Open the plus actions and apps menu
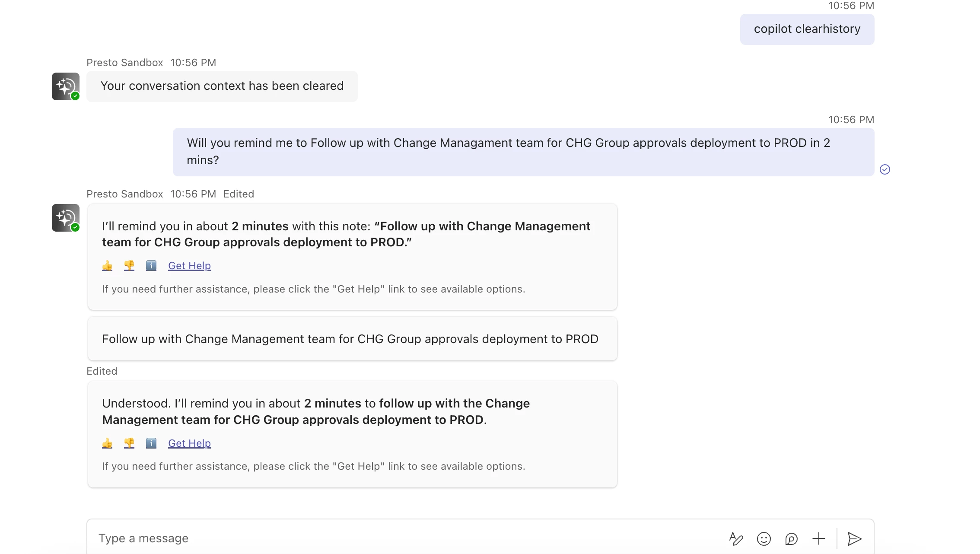Screen dimensions: 980x554 [818, 539]
